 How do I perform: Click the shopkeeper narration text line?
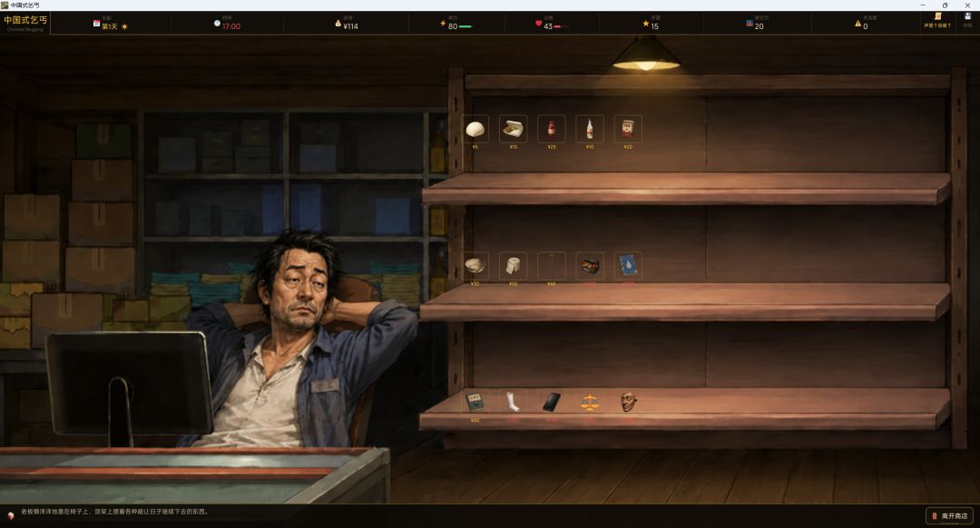tap(114, 512)
